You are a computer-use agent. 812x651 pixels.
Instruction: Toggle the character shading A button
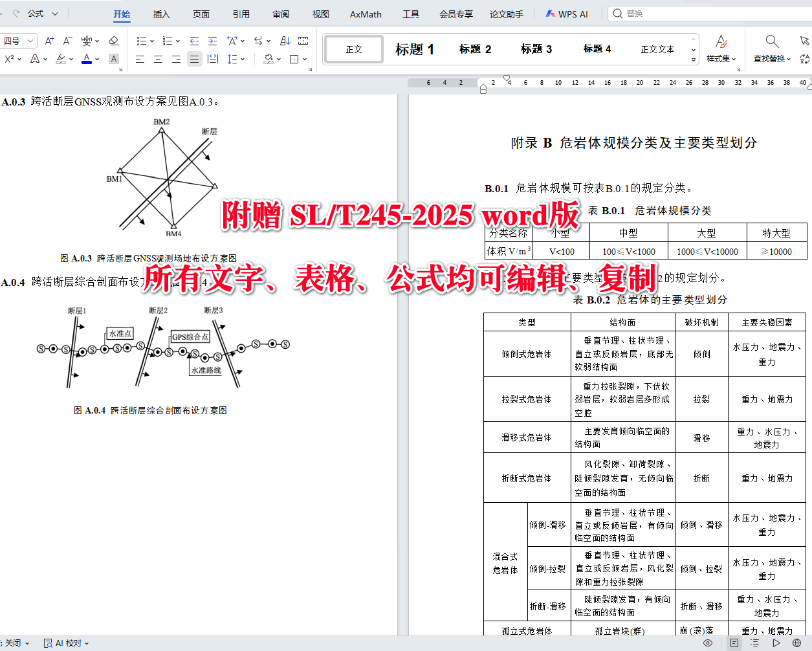click(x=113, y=59)
